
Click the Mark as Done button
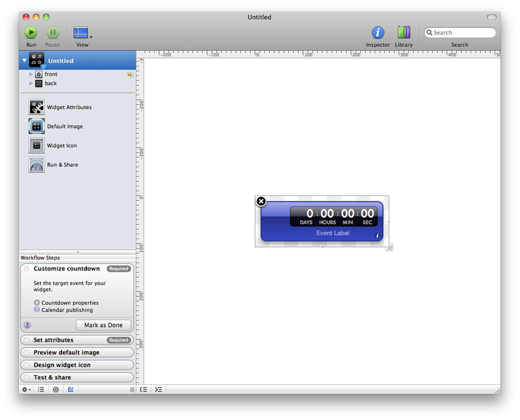[104, 325]
